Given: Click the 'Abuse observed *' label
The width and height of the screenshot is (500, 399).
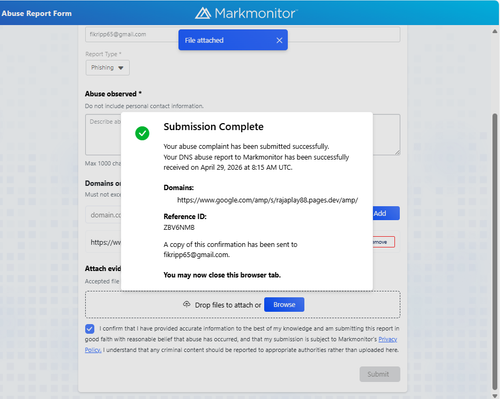Looking at the screenshot, I should pos(113,94).
